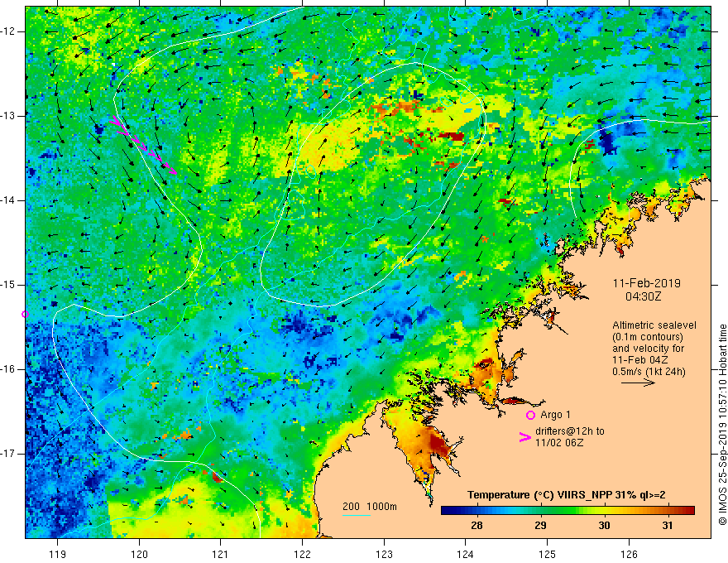Viewport: 728px width, 563px height.
Task: Click the velocity scale reference arrow
Action: point(638,383)
